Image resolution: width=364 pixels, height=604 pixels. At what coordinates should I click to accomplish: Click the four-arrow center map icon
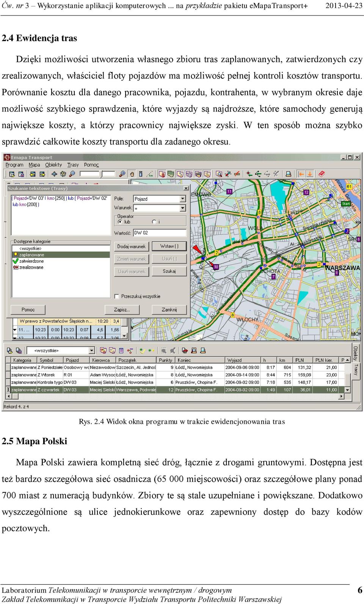point(54,174)
